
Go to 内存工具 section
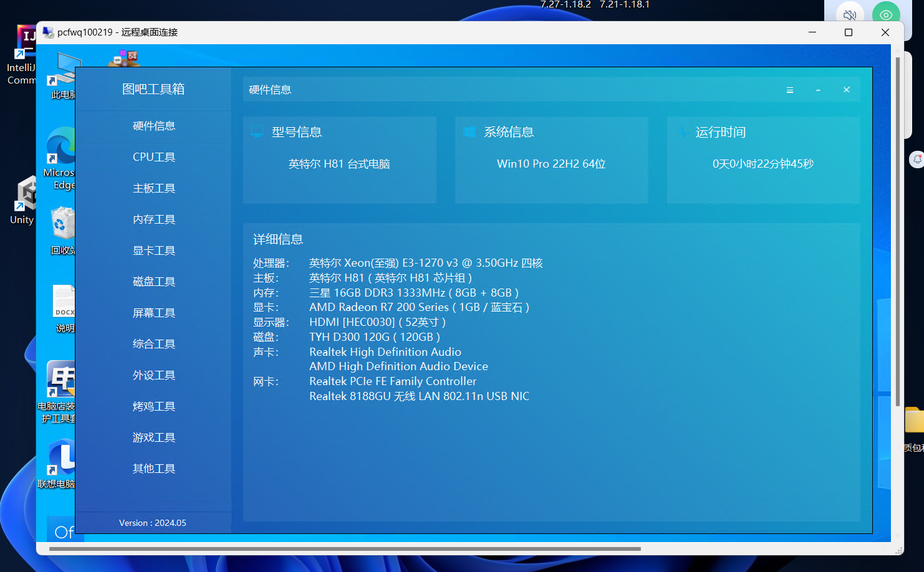[153, 219]
